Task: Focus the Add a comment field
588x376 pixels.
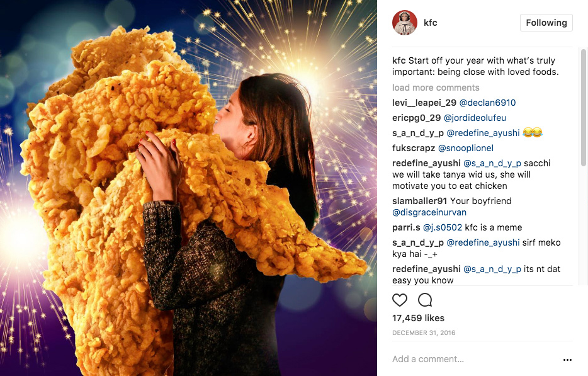Action: pyautogui.click(x=476, y=359)
